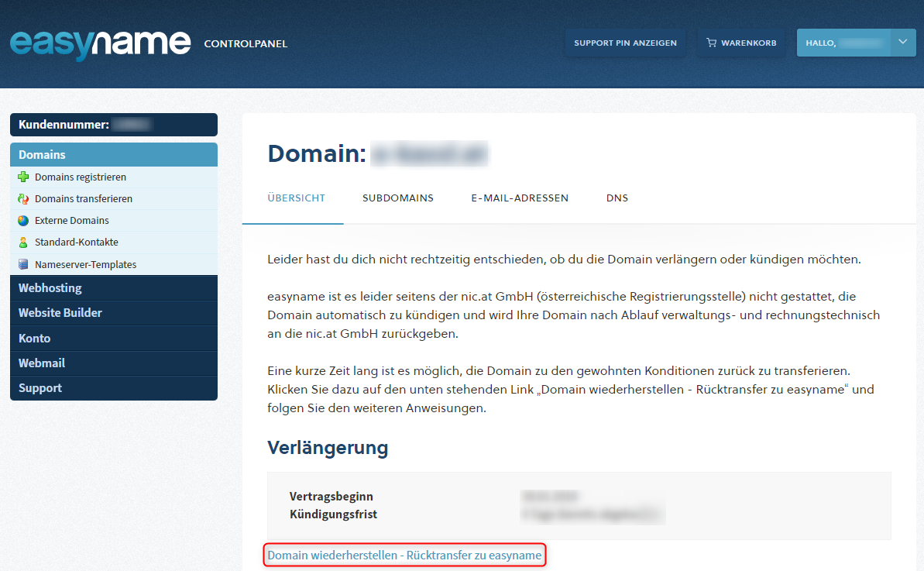924x571 pixels.
Task: Click the Domain: page heading
Action: tap(317, 154)
